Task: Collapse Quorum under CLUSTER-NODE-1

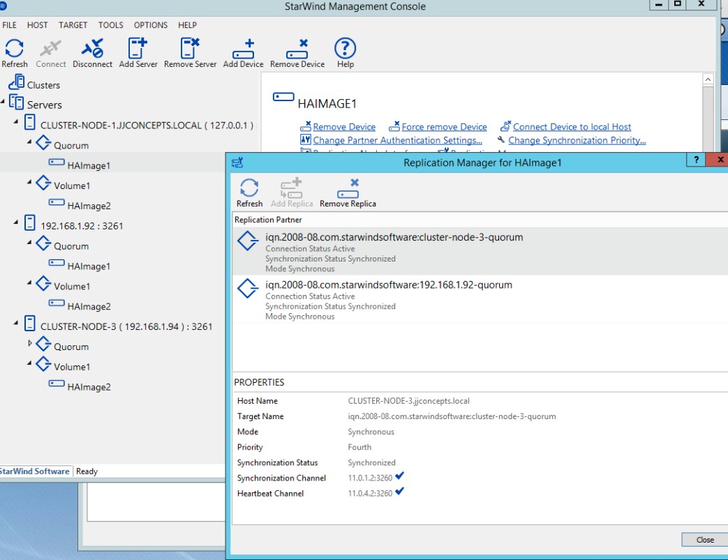Action: (x=29, y=142)
